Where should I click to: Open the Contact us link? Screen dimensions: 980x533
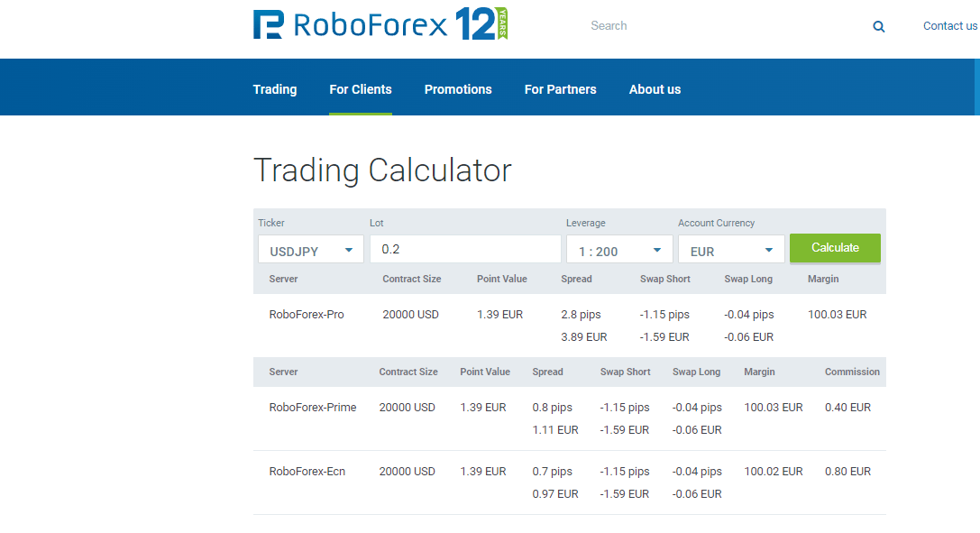tap(950, 25)
